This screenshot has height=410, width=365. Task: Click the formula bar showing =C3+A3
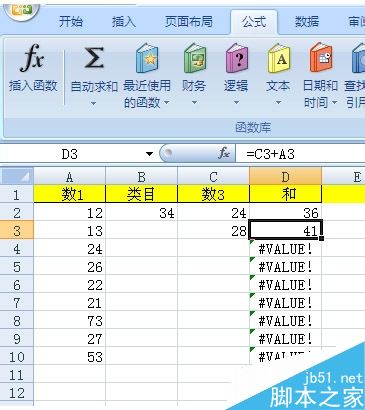300,154
